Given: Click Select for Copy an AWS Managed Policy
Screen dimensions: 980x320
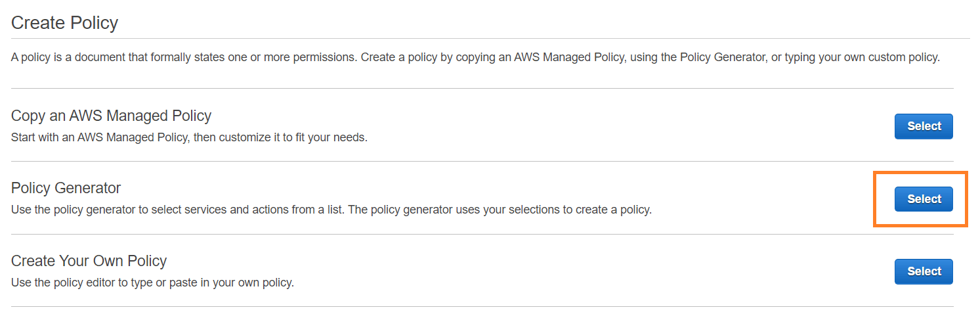Looking at the screenshot, I should [x=923, y=126].
